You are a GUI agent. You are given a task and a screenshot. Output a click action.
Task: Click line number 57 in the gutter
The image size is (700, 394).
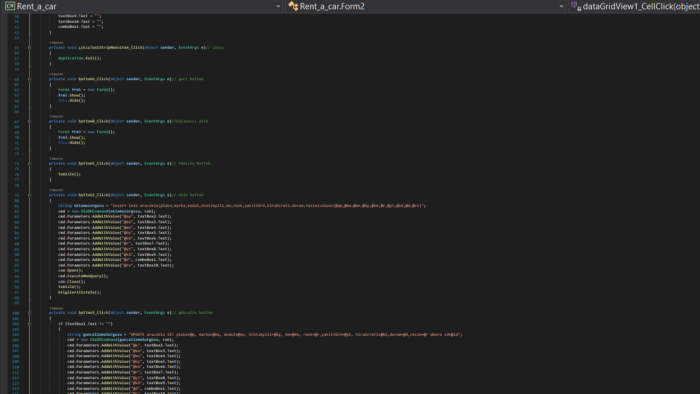click(x=17, y=58)
